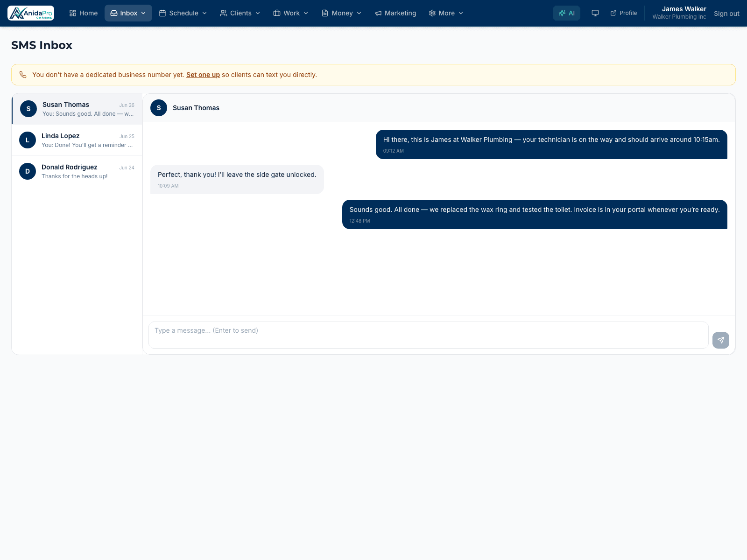Click the More gear icon

tap(432, 13)
